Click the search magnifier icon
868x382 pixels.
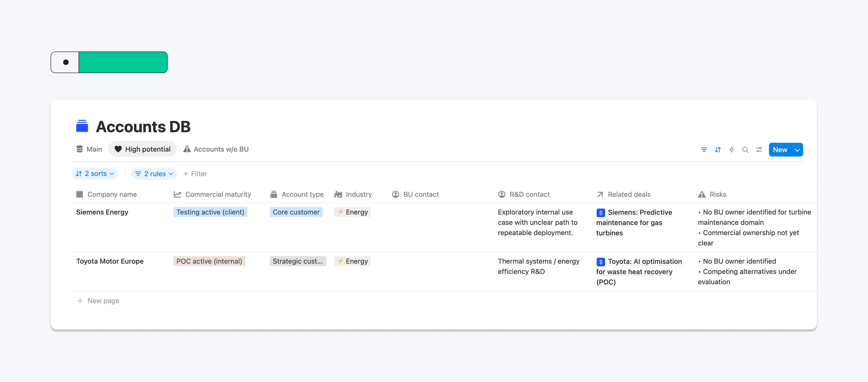click(x=745, y=150)
